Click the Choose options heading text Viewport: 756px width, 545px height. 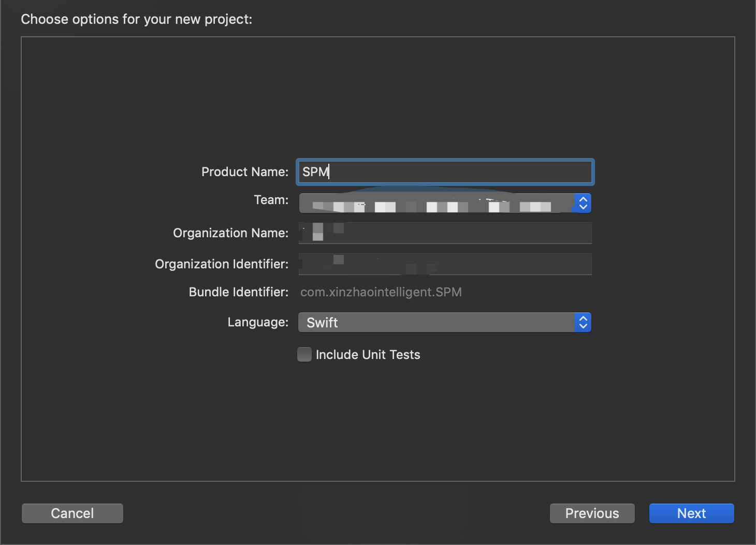click(136, 19)
